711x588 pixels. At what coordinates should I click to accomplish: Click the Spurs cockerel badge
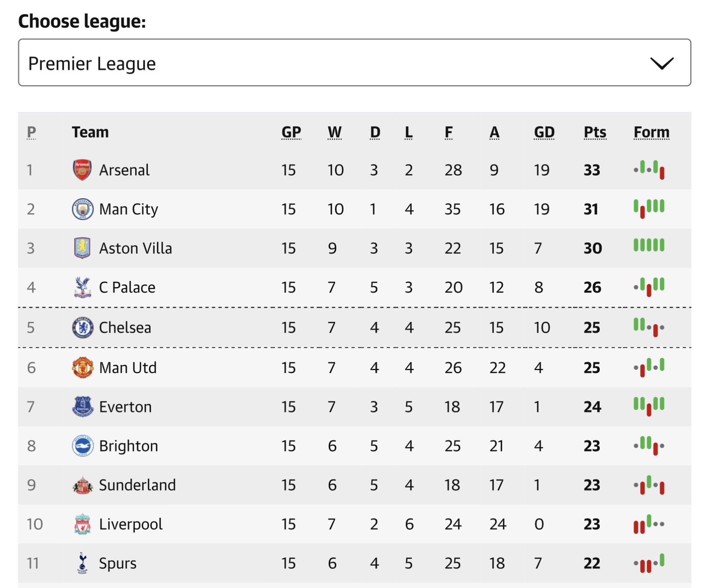coord(82,563)
